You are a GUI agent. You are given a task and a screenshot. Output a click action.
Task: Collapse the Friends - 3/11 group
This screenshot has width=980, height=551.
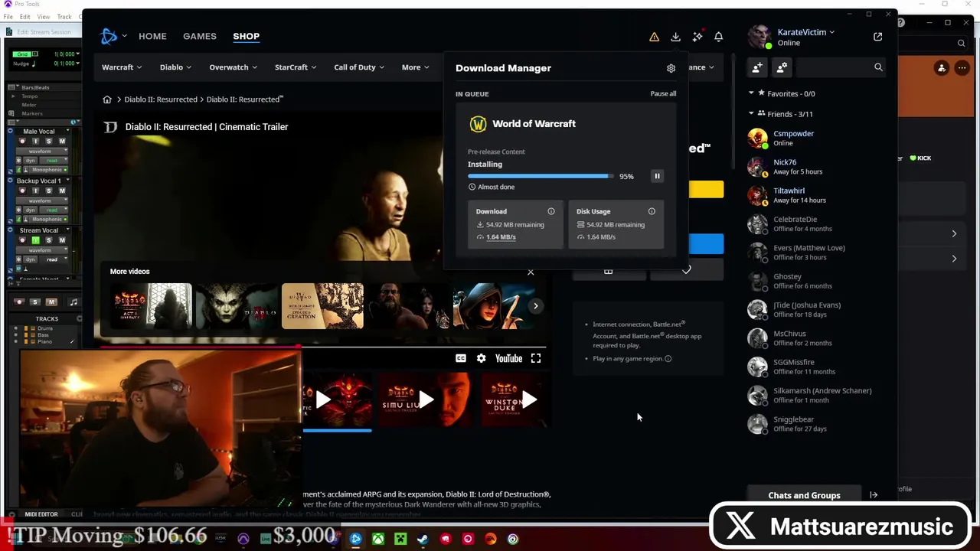[751, 113]
